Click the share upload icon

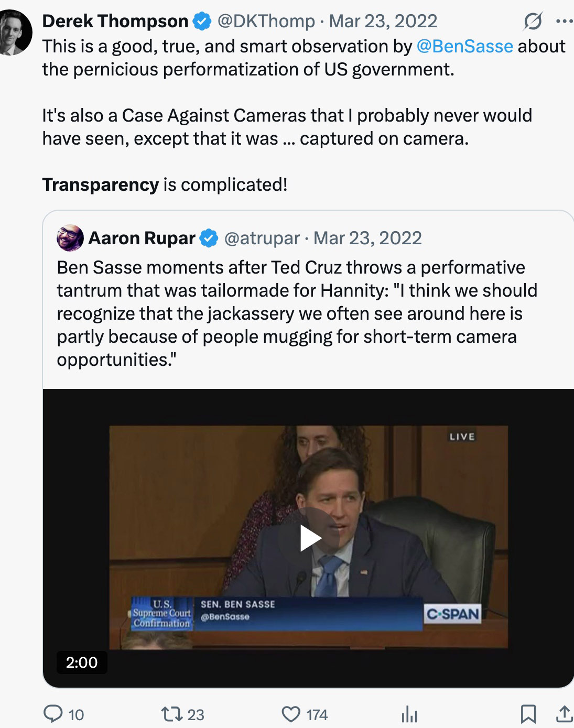(564, 714)
